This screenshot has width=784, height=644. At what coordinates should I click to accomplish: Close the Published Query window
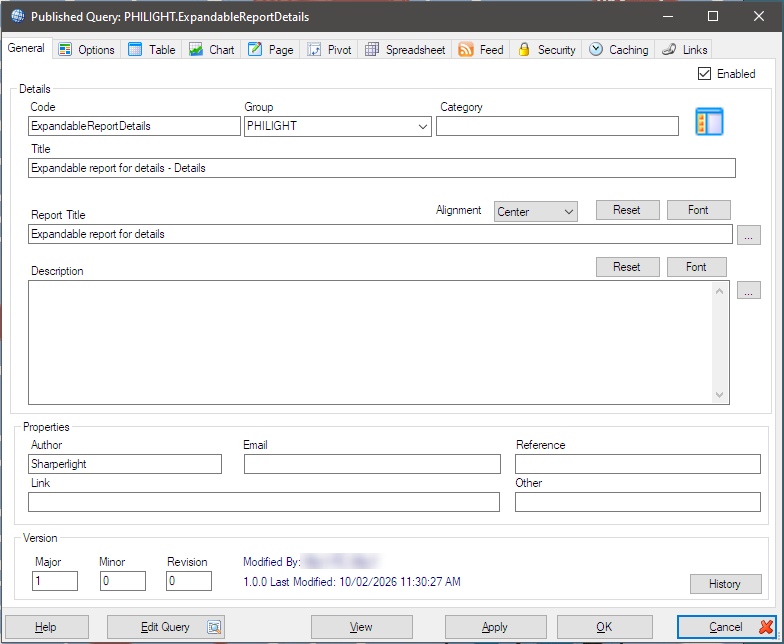[x=759, y=16]
